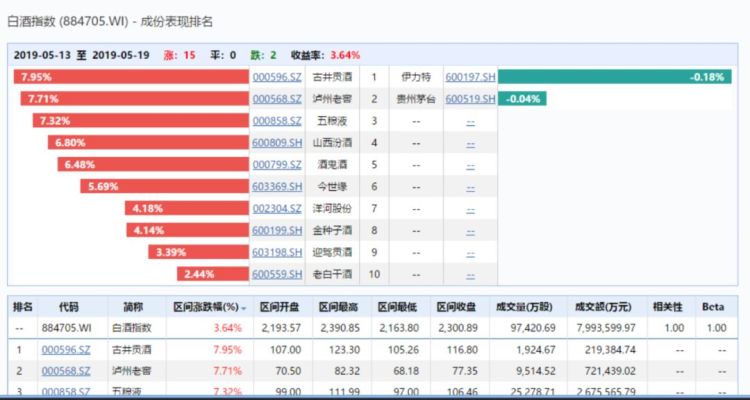Select 贵州茅台 in the decliners list
The image size is (750, 400).
coord(416,99)
